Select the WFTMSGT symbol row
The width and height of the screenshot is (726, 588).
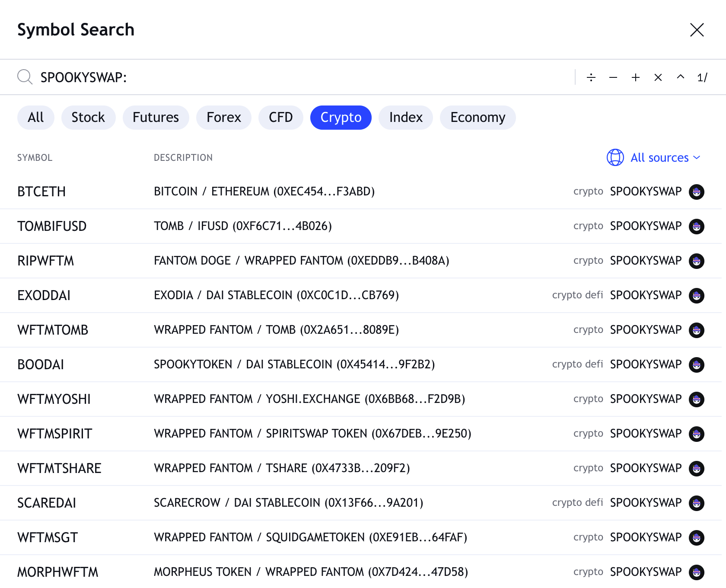(361, 537)
